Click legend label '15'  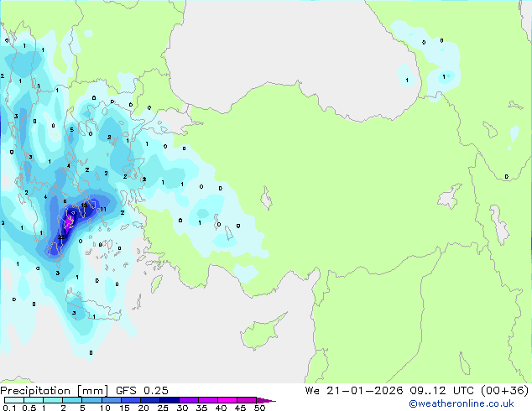[124, 408]
